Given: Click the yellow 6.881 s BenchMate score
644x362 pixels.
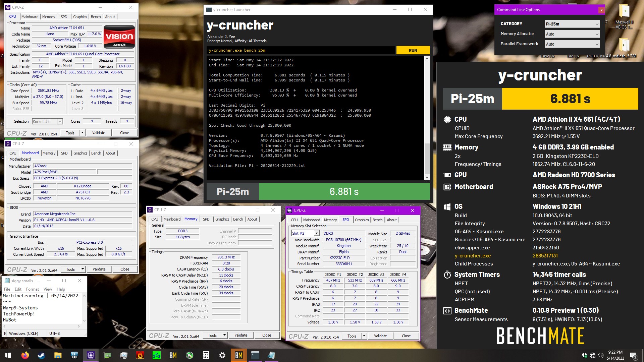Looking at the screenshot, I should [570, 99].
